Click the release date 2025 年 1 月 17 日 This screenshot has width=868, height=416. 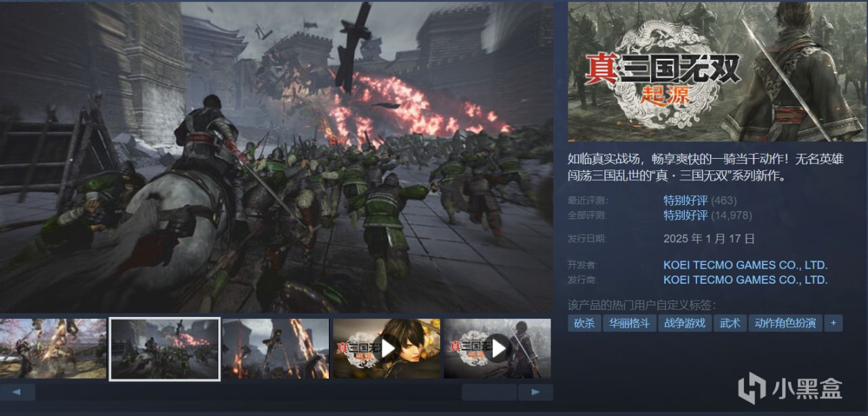(709, 238)
